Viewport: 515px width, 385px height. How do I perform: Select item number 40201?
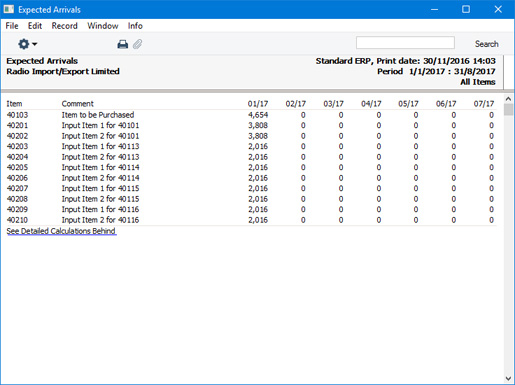click(17, 125)
